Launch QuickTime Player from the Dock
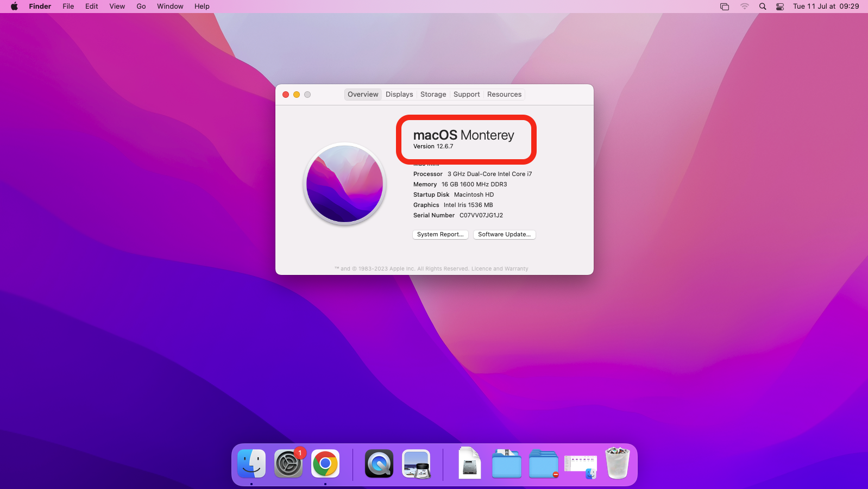 click(x=379, y=463)
